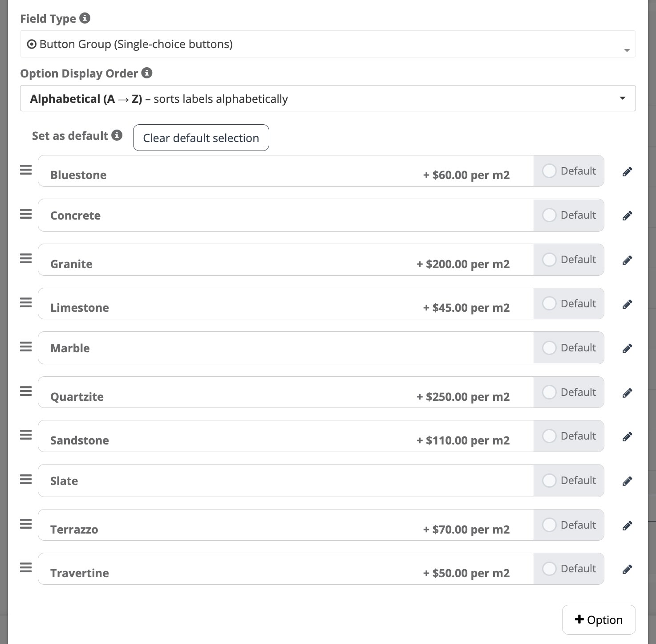Edit the Granite option via pencil icon
Screen dimensions: 656x644
coord(627,260)
